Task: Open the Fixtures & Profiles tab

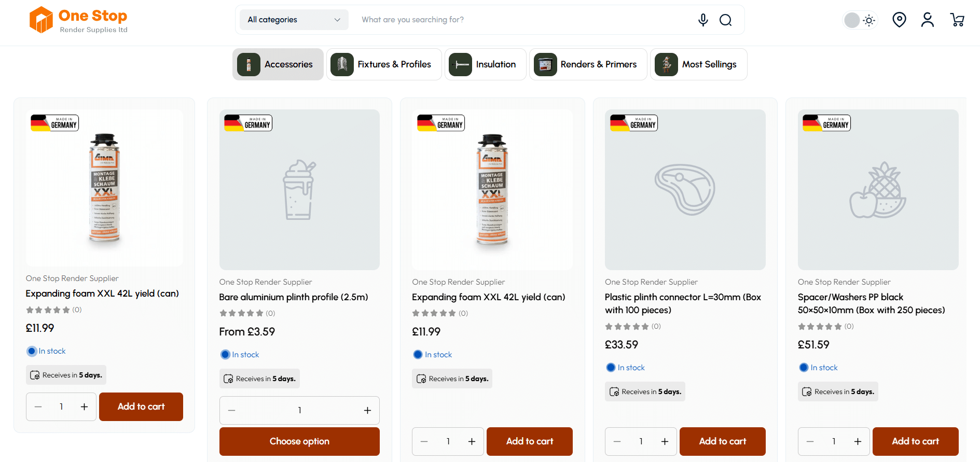Action: click(384, 64)
